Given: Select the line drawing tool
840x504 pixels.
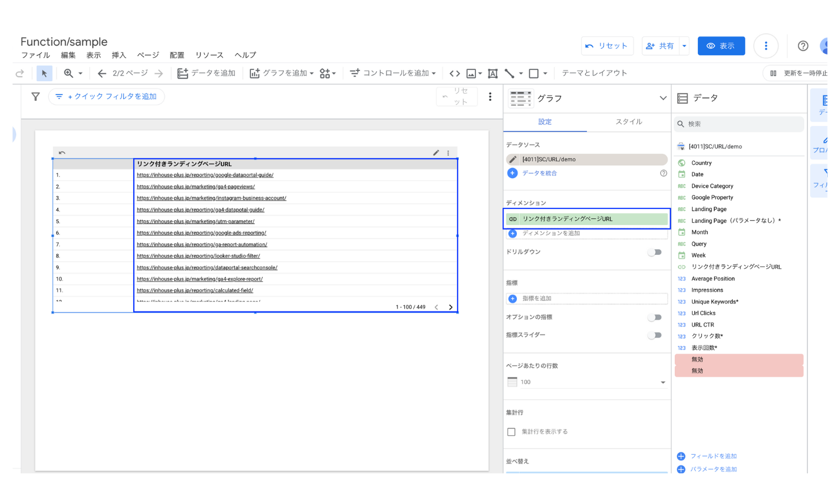Looking at the screenshot, I should [509, 73].
